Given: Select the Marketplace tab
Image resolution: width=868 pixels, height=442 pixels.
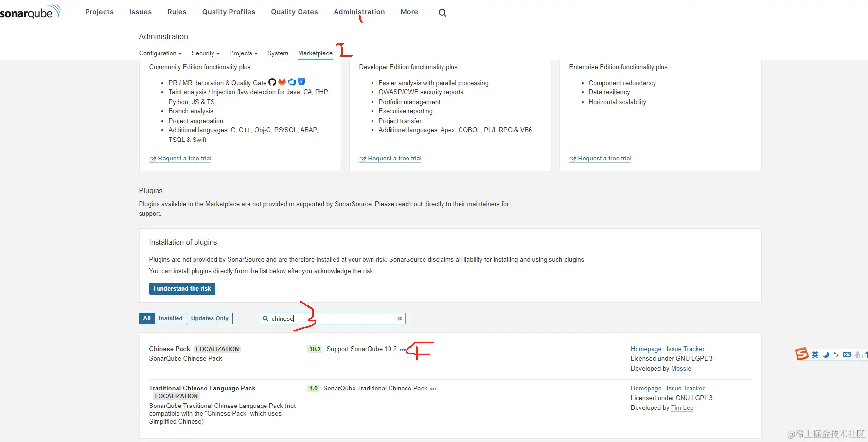Looking at the screenshot, I should tap(315, 53).
